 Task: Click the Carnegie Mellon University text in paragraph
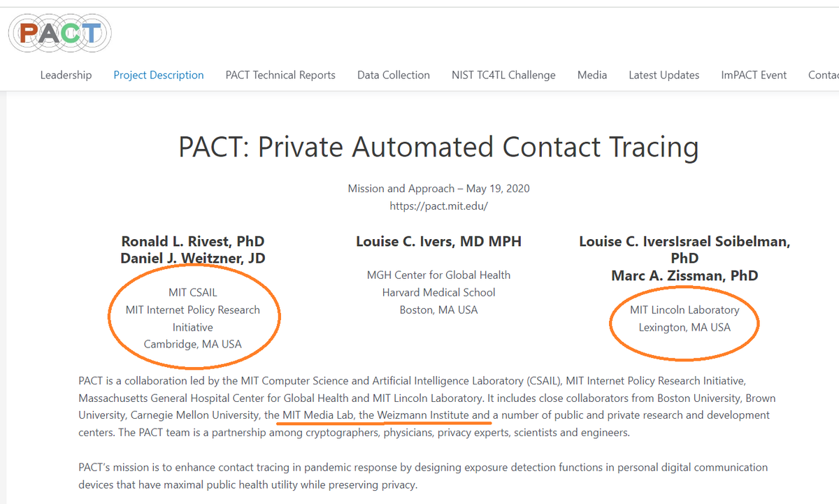tap(195, 415)
